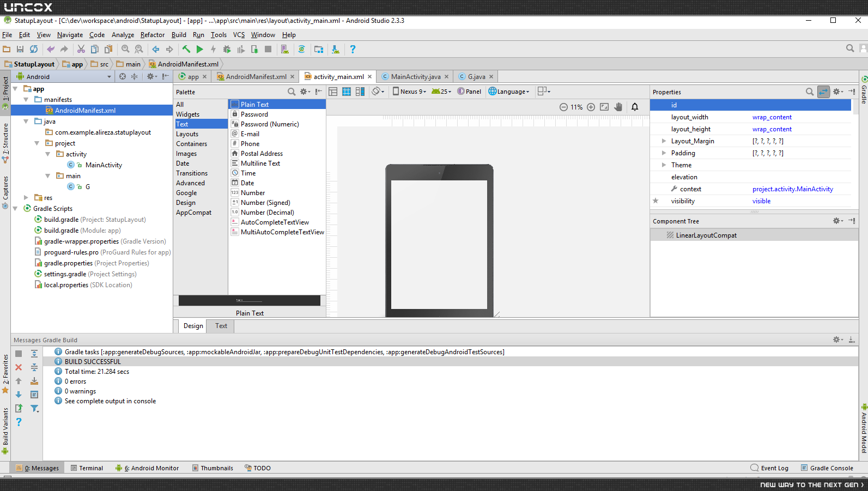The image size is (868, 491).
Task: Click the red X close icon in Messages
Action: click(x=19, y=367)
